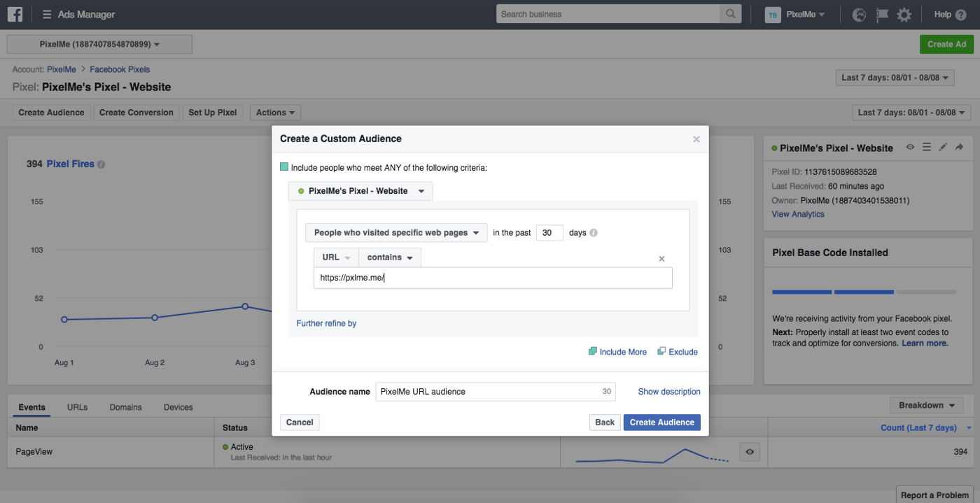
Task: Click the pencil edit icon for pixel
Action: [x=943, y=148]
